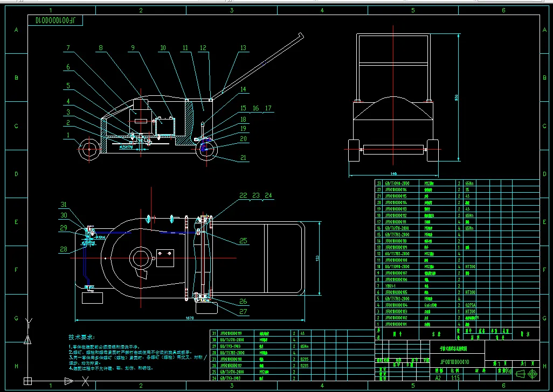
Task: Click YB01-1 code in parts list row 7
Action: pyautogui.click(x=390, y=285)
